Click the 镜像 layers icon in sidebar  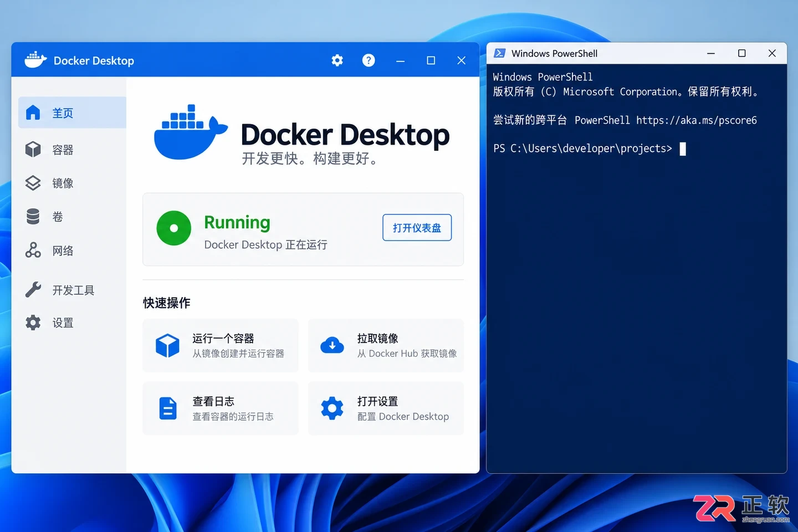click(x=33, y=183)
